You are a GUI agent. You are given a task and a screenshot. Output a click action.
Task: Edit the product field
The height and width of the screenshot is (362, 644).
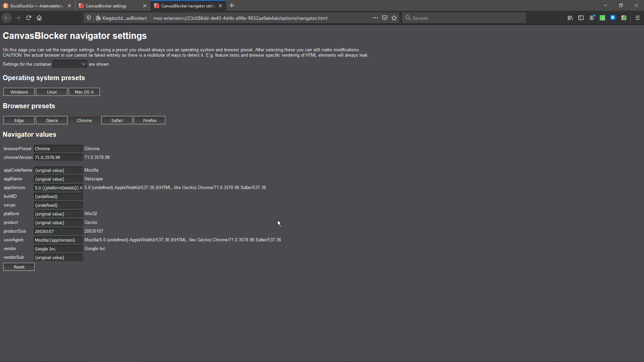58,223
